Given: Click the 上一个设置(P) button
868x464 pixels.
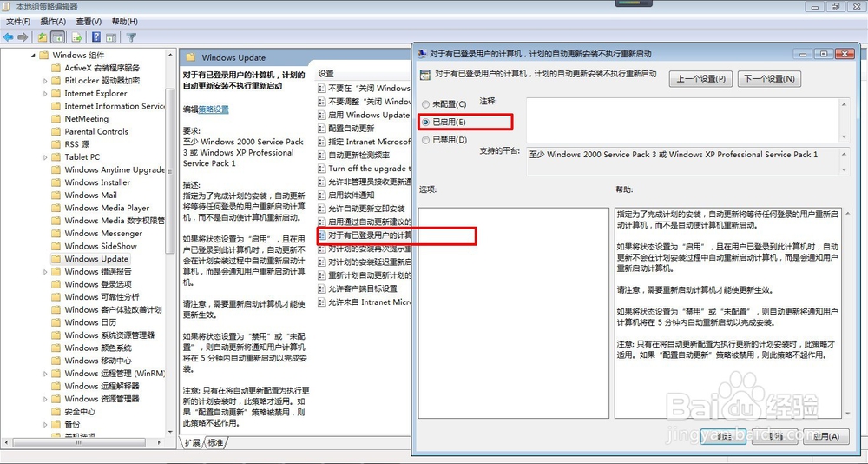Looking at the screenshot, I should pyautogui.click(x=700, y=79).
